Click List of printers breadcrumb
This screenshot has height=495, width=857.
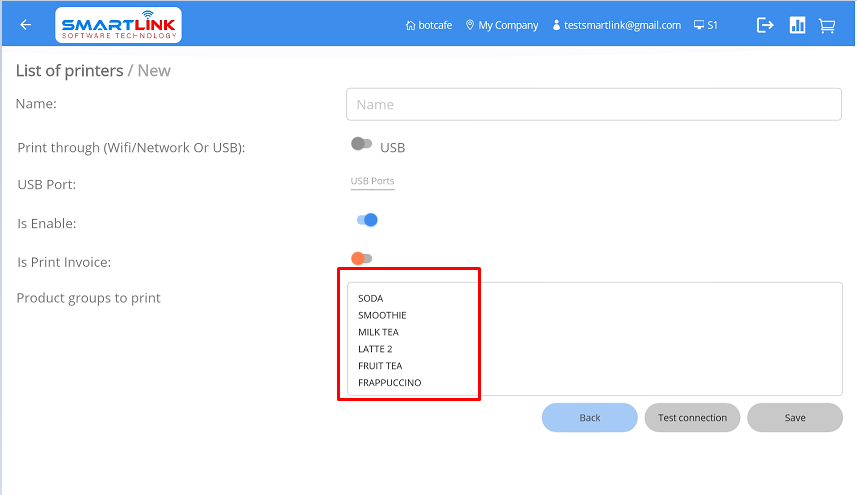[68, 71]
